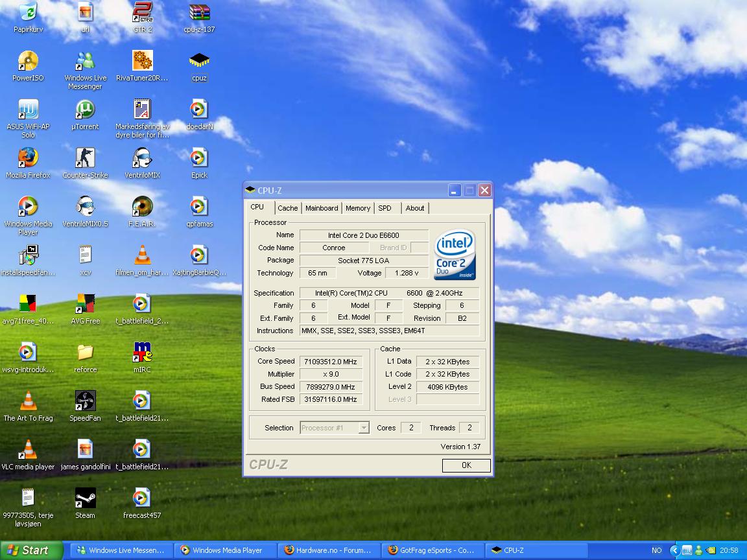Switch to GotFrag eSports taskbar button
This screenshot has height=560, width=747.
(x=433, y=550)
